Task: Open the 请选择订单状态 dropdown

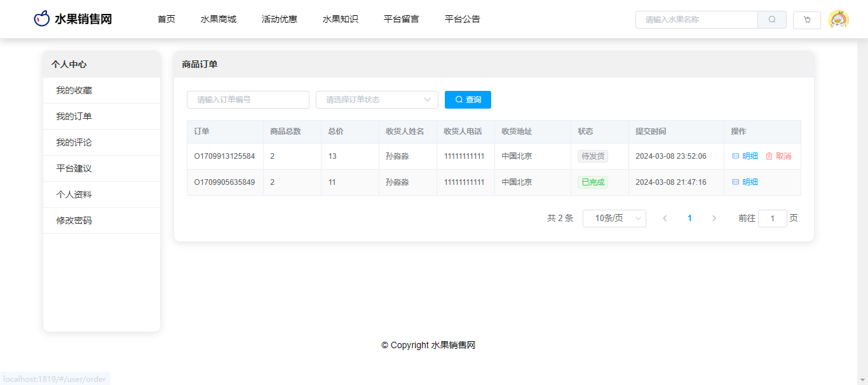Action: (377, 100)
